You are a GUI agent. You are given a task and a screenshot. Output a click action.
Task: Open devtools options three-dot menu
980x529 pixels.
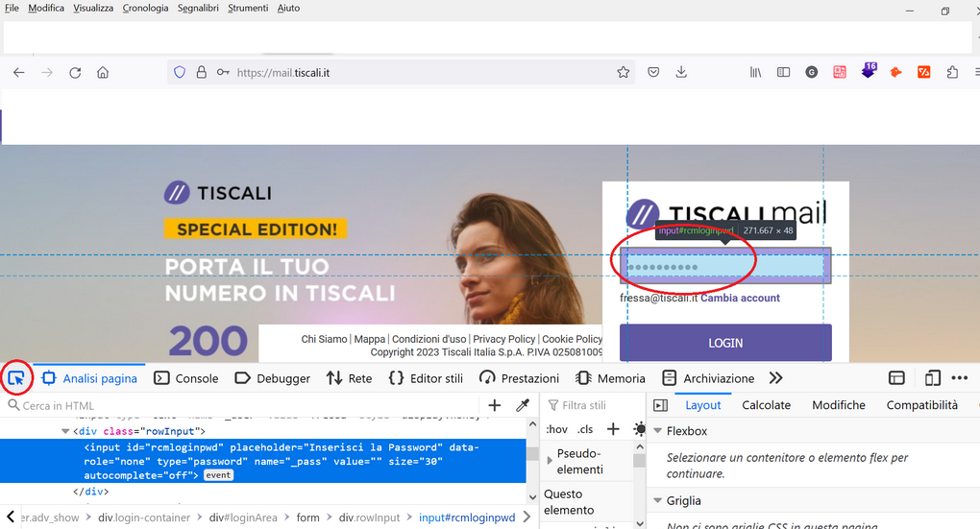click(960, 378)
